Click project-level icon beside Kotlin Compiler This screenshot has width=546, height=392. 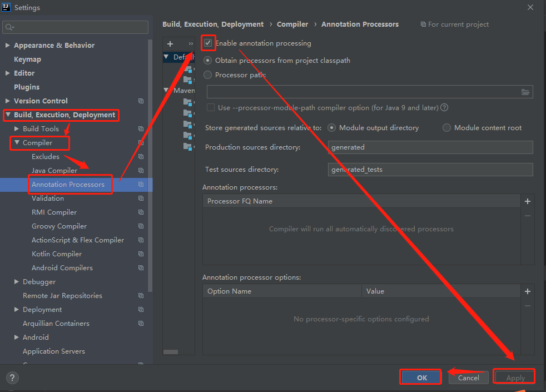[141, 254]
